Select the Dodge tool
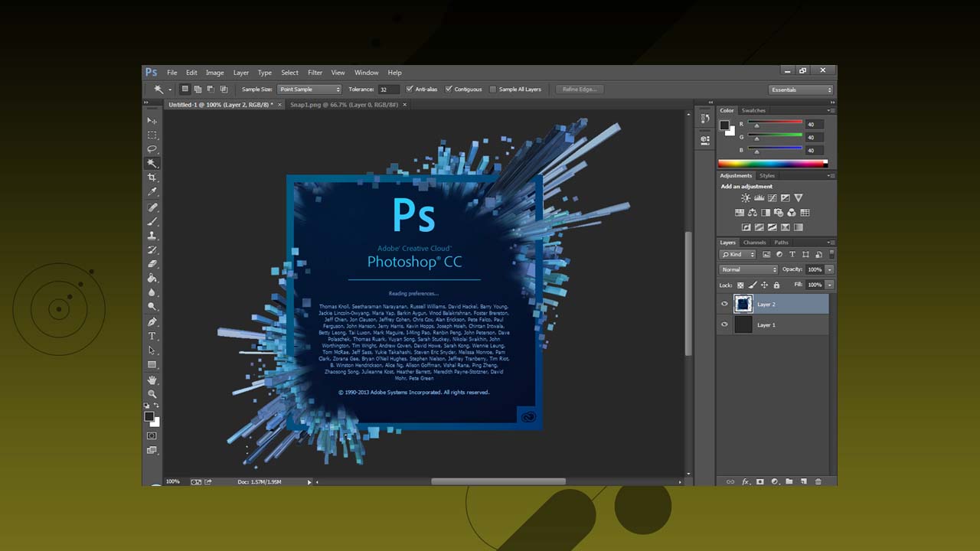The image size is (980, 551). [152, 306]
